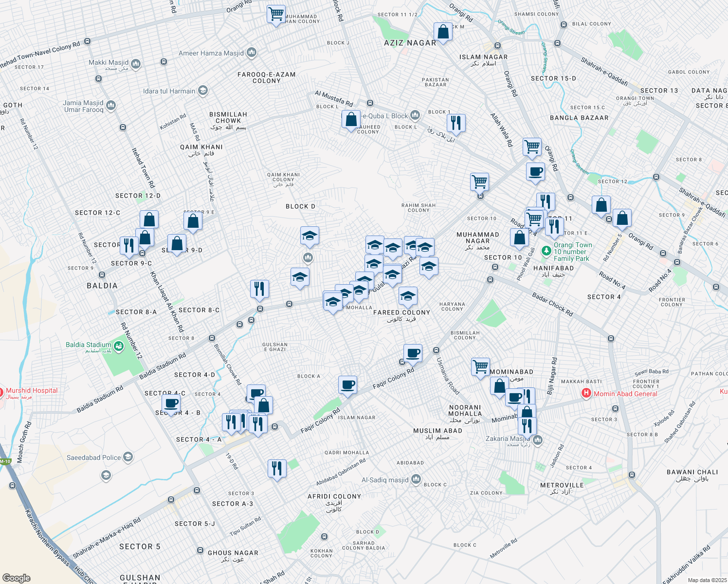
Task: Click the hospital icon for Momin Abad General
Action: [x=586, y=394]
